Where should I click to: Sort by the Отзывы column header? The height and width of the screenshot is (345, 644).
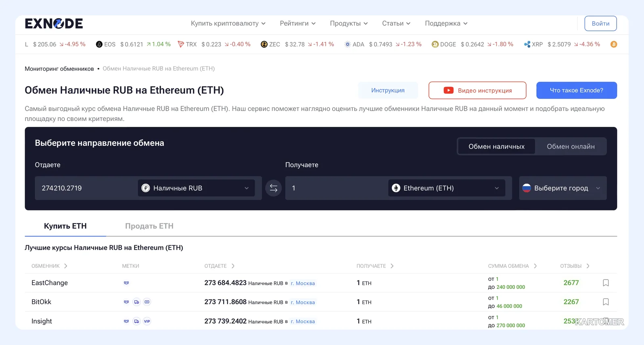point(575,266)
